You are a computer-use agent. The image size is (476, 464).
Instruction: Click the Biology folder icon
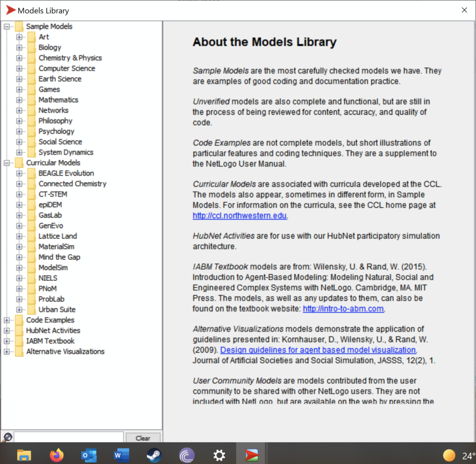click(32, 48)
